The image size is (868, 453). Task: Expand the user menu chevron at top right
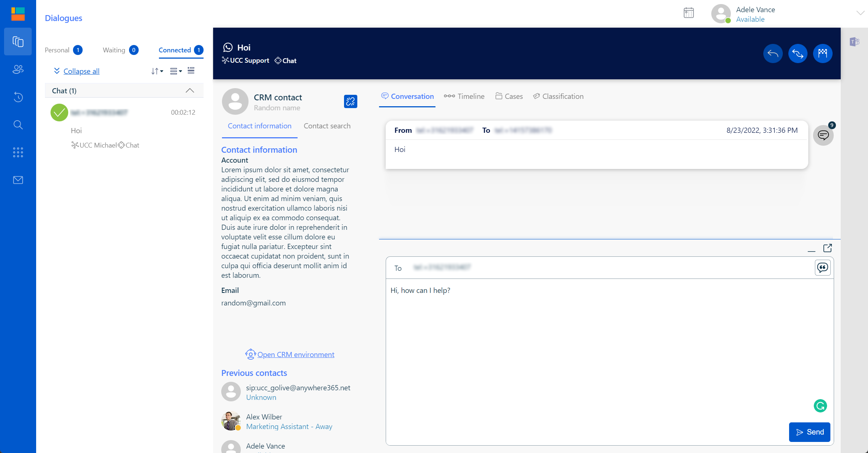pos(860,13)
